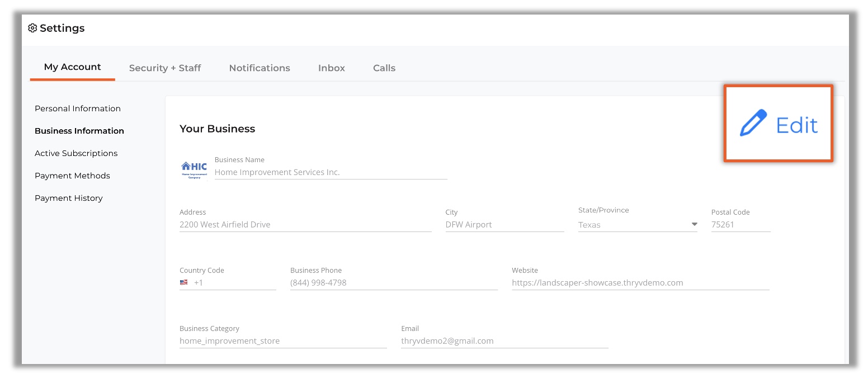
Task: Click the Business Phone field
Action: coord(394,283)
